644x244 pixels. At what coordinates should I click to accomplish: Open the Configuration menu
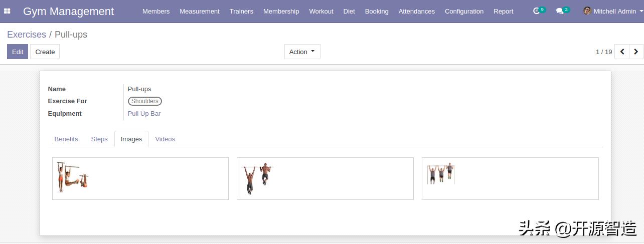[464, 11]
